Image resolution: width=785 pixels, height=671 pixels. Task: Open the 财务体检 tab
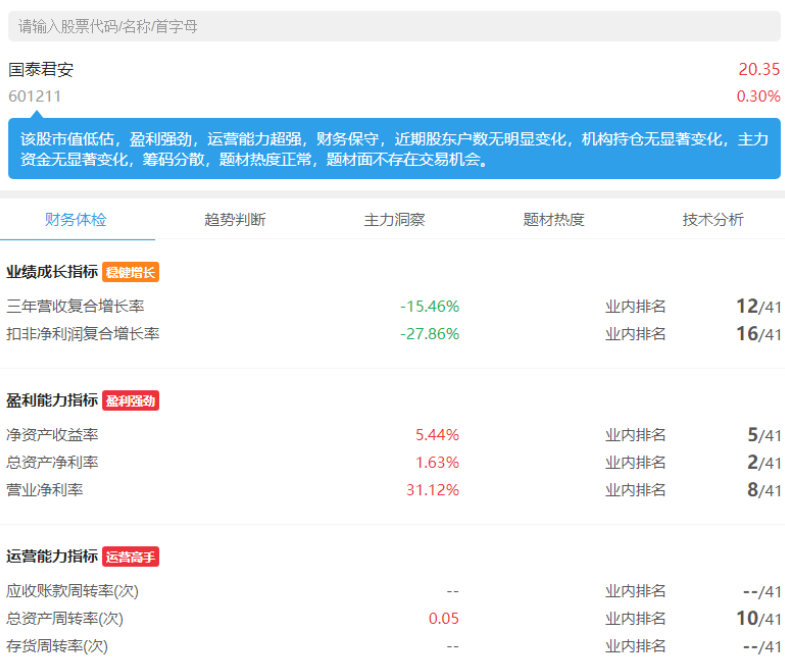pyautogui.click(x=76, y=220)
